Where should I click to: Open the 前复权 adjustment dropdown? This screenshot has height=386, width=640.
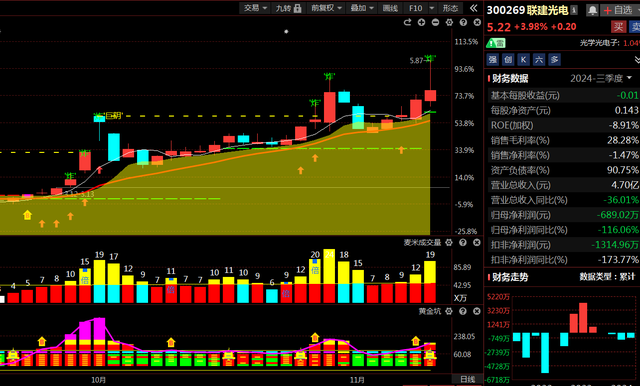pos(326,8)
